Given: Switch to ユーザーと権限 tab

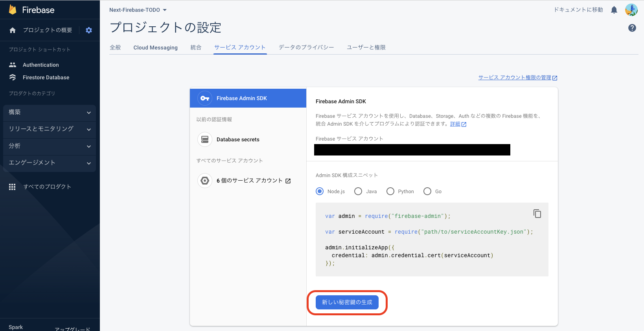Looking at the screenshot, I should pos(366,48).
